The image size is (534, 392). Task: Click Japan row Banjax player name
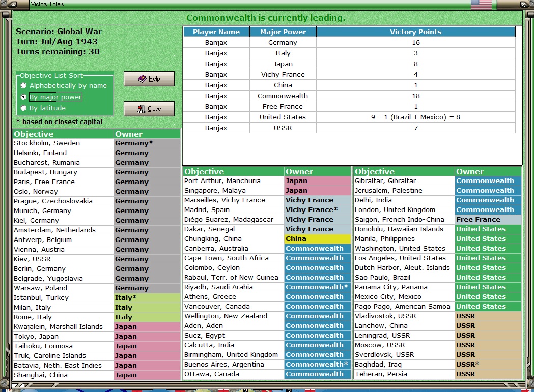click(216, 64)
